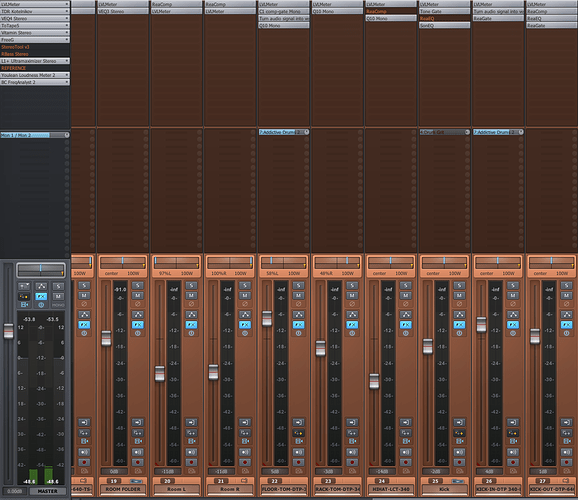The width and height of the screenshot is (578, 500).
Task: Open SlnEQ plugin on Kick track
Action: pos(445,25)
